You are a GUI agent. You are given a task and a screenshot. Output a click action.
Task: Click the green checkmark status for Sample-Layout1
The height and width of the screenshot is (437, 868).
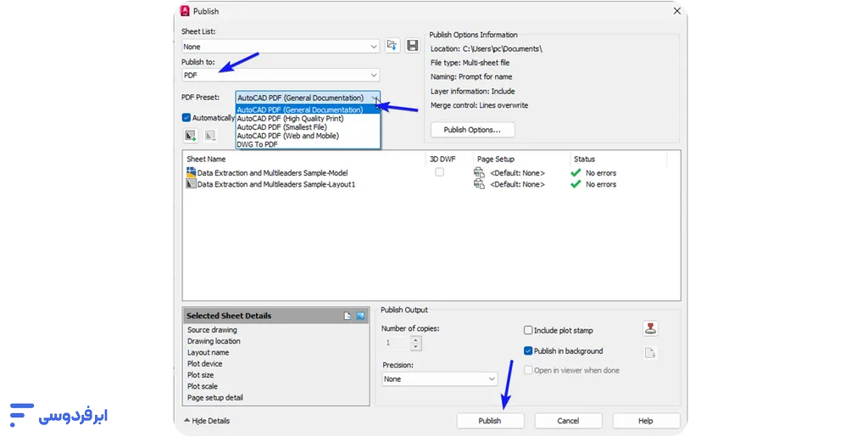click(x=576, y=184)
